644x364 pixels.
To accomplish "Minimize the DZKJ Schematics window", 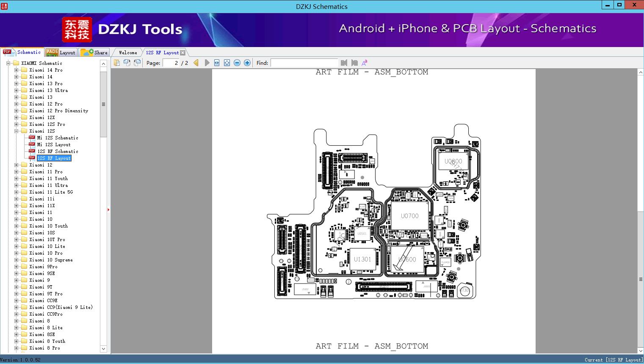I will coord(607,5).
